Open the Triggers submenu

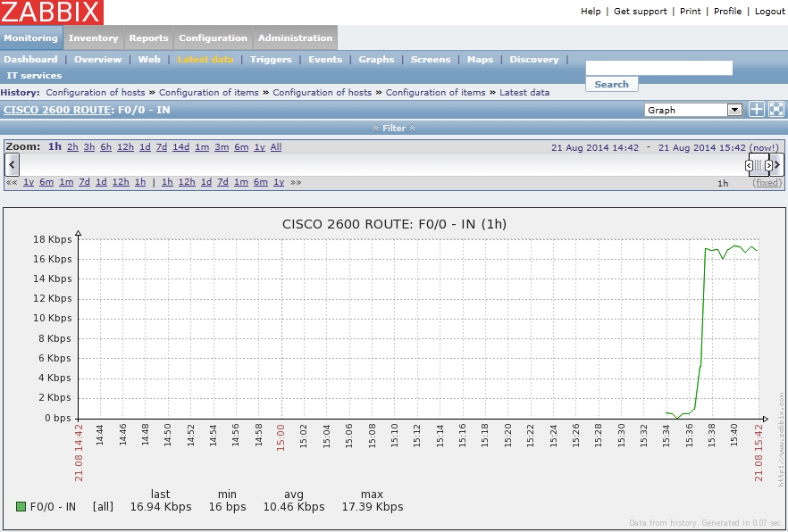point(271,59)
